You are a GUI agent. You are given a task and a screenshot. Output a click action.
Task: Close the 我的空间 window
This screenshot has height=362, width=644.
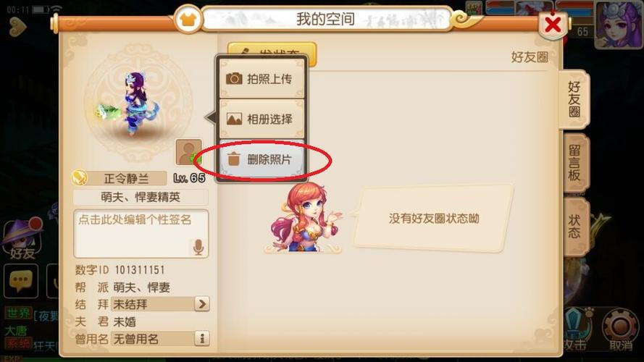pos(553,25)
